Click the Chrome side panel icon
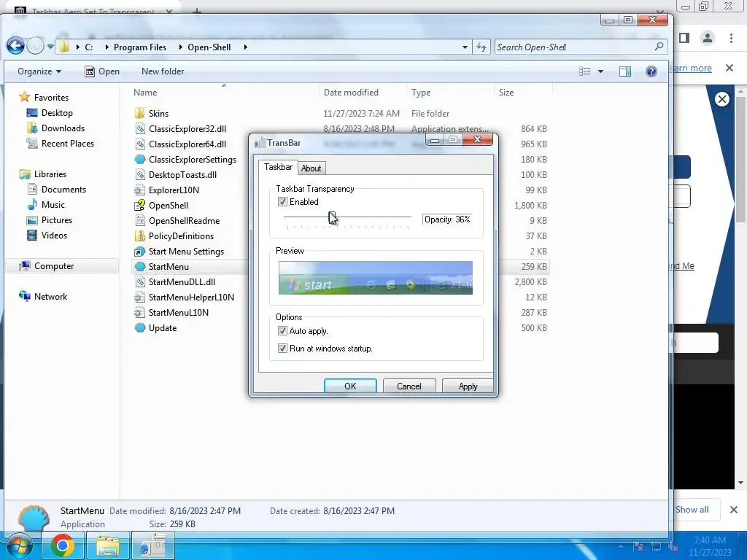This screenshot has height=560, width=747. (684, 38)
